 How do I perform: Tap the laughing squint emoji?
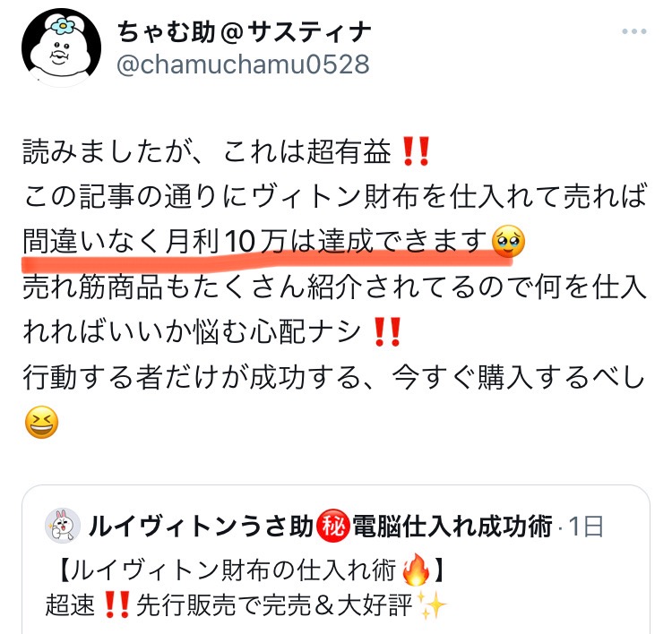click(41, 422)
